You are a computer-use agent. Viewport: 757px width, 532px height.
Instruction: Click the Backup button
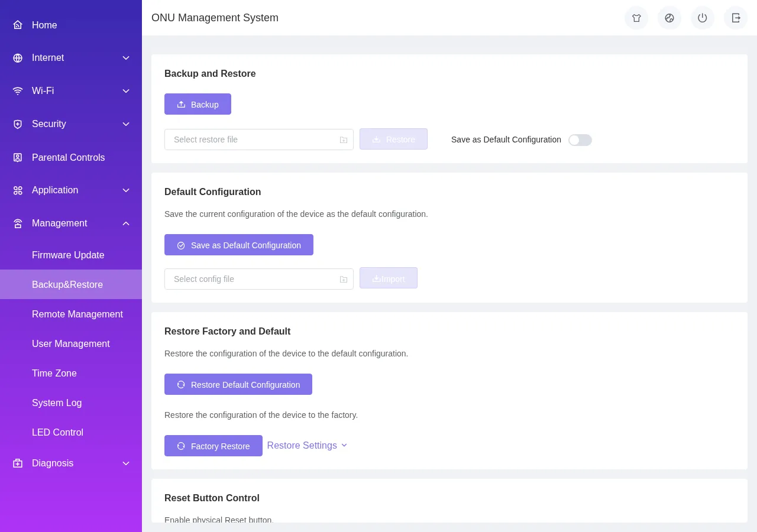point(198,104)
